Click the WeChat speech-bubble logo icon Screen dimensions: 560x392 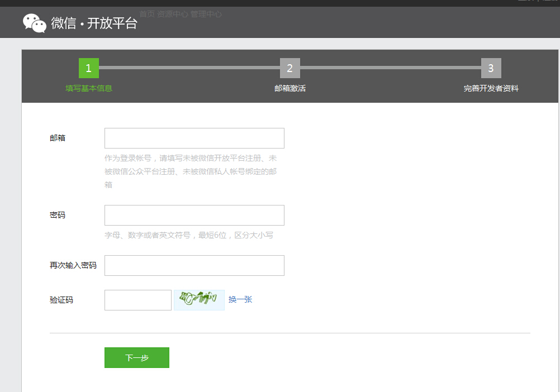click(35, 23)
